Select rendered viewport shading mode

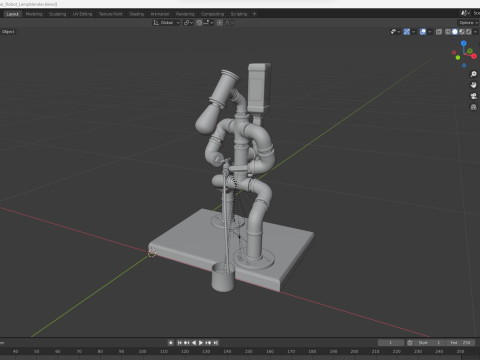pos(468,32)
